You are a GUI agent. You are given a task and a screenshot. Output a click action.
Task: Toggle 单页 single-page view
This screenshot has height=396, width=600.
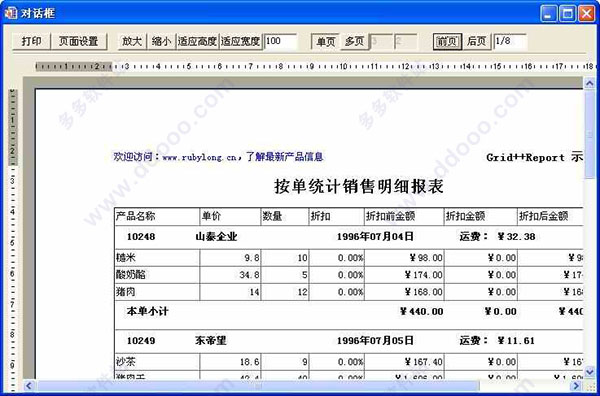(326, 41)
